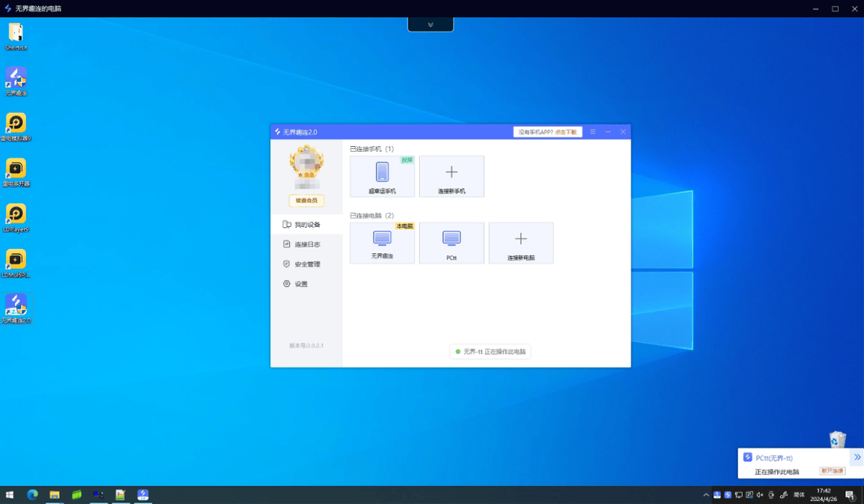Click the 断开连接 disconnect button

click(832, 472)
